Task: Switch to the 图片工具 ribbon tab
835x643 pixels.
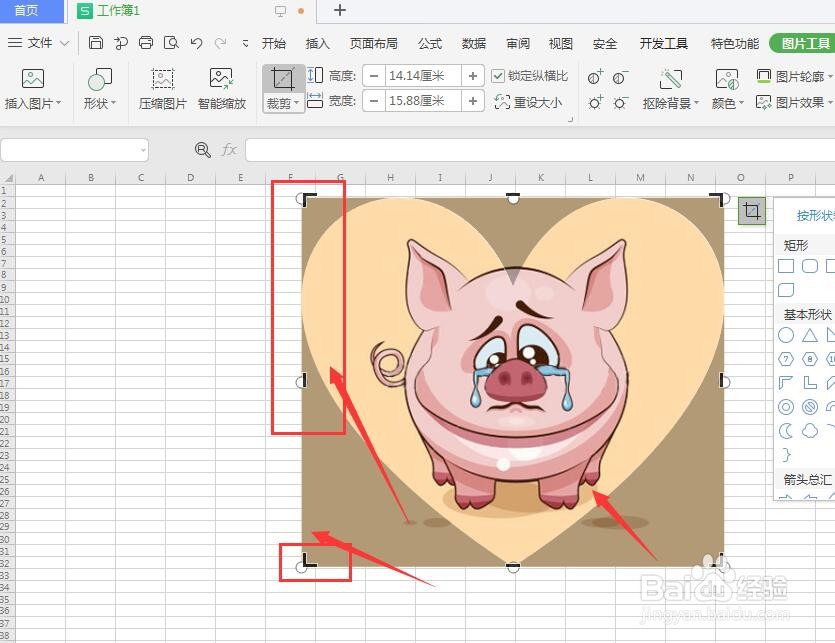Action: 804,44
